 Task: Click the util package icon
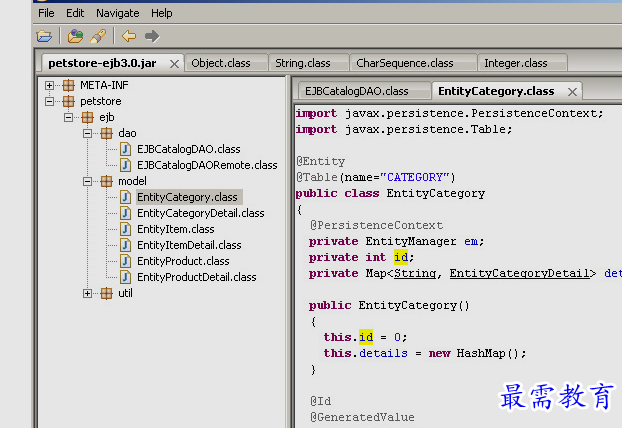tap(107, 293)
